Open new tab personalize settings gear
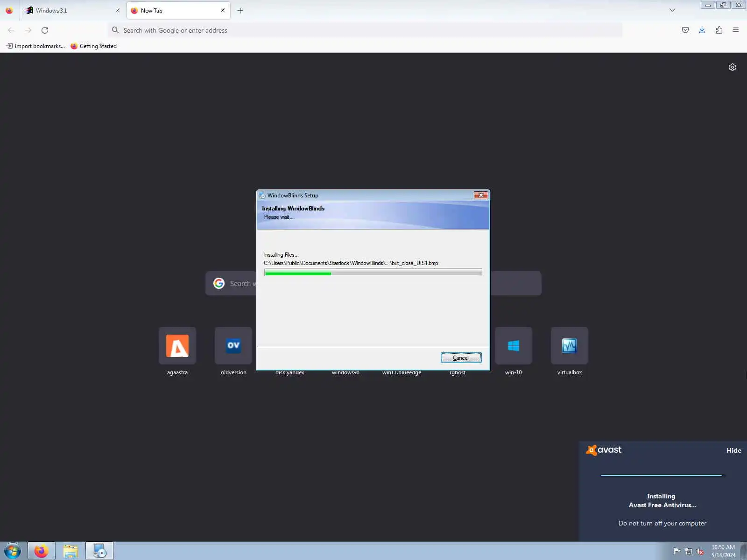Viewport: 747px width, 560px height. click(x=733, y=67)
